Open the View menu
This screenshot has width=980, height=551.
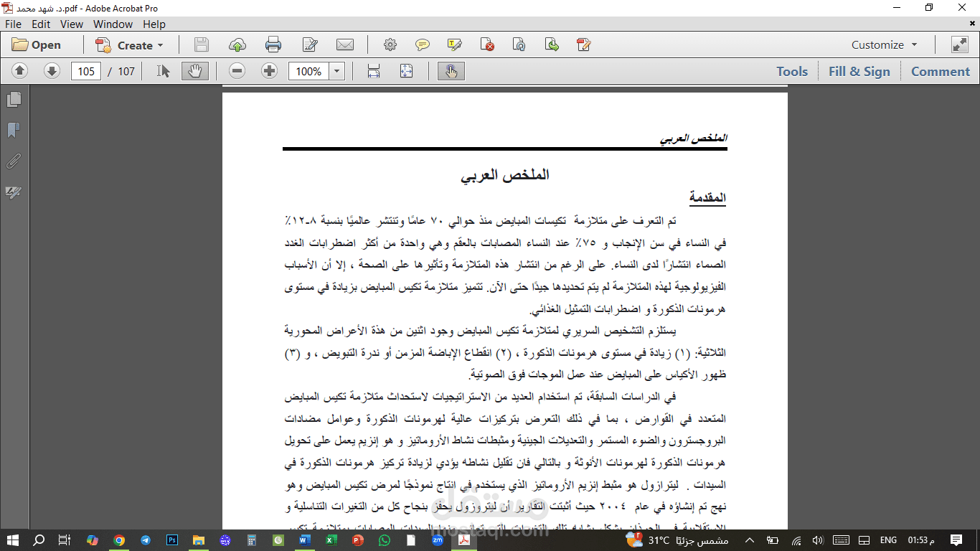(x=72, y=24)
